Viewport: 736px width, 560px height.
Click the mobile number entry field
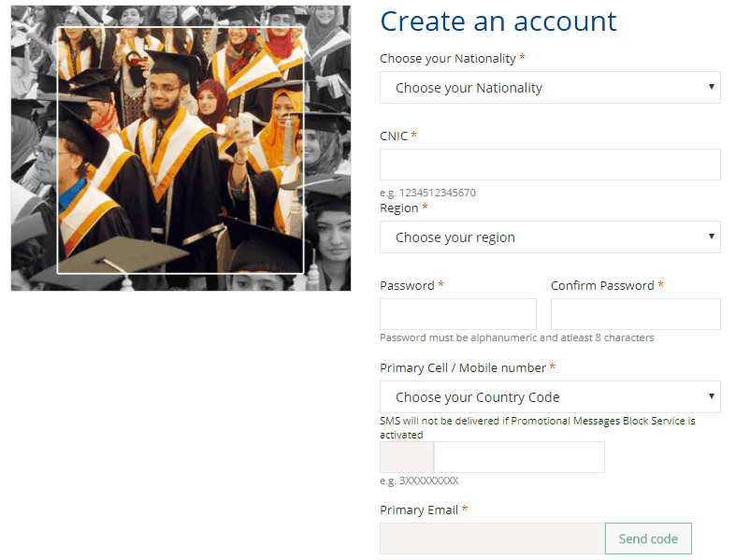click(x=519, y=457)
